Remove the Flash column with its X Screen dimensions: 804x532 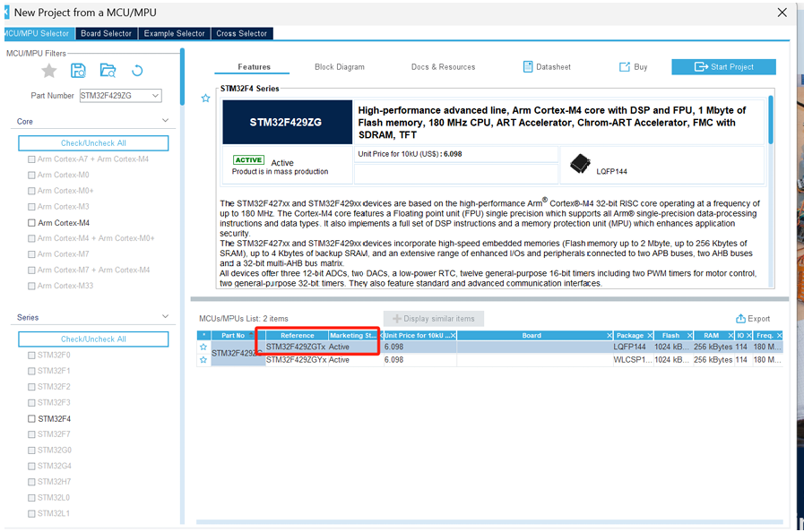point(689,335)
